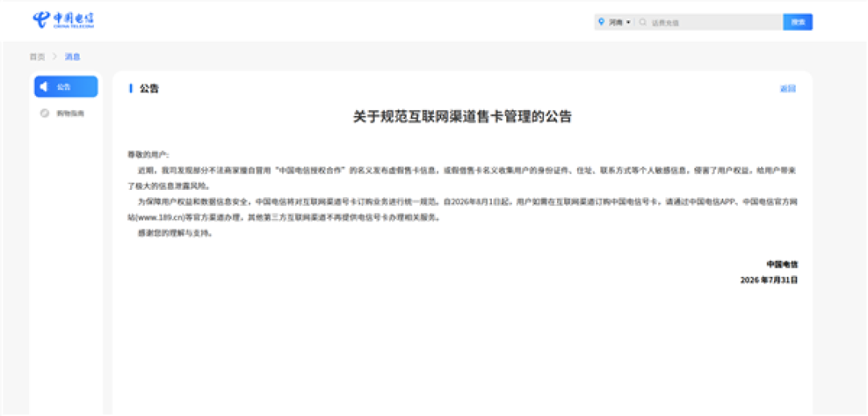Select the 公告 sidebar tab
This screenshot has height=416, width=868.
click(x=66, y=86)
